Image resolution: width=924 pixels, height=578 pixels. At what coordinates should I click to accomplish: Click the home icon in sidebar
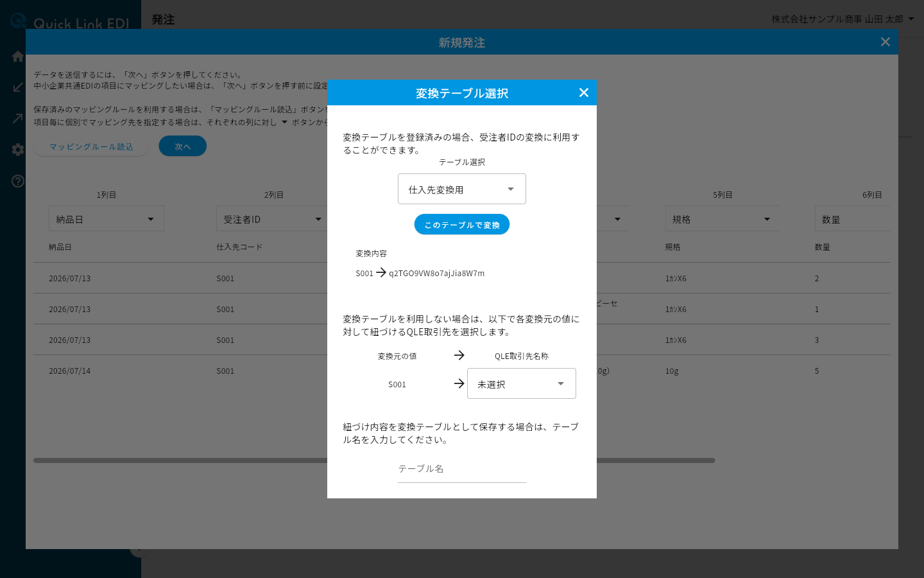coord(18,57)
